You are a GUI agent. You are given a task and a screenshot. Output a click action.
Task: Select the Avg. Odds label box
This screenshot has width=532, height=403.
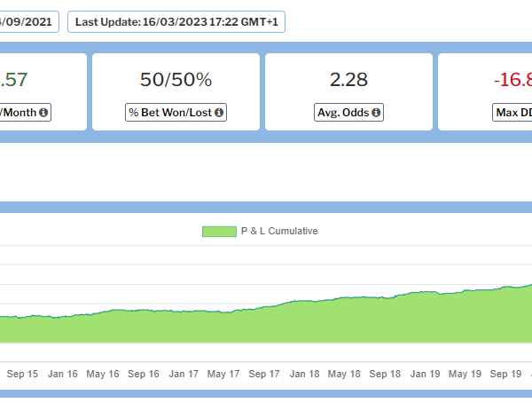coord(348,113)
